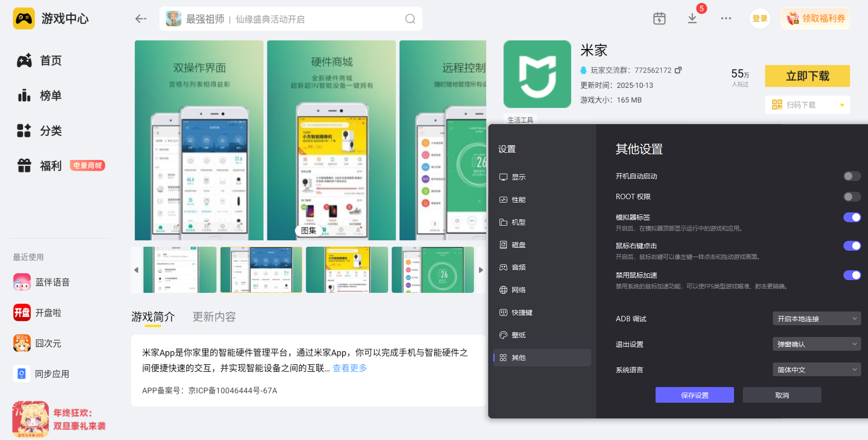
Task: Open the ADB 调试 dropdown
Action: pyautogui.click(x=816, y=318)
